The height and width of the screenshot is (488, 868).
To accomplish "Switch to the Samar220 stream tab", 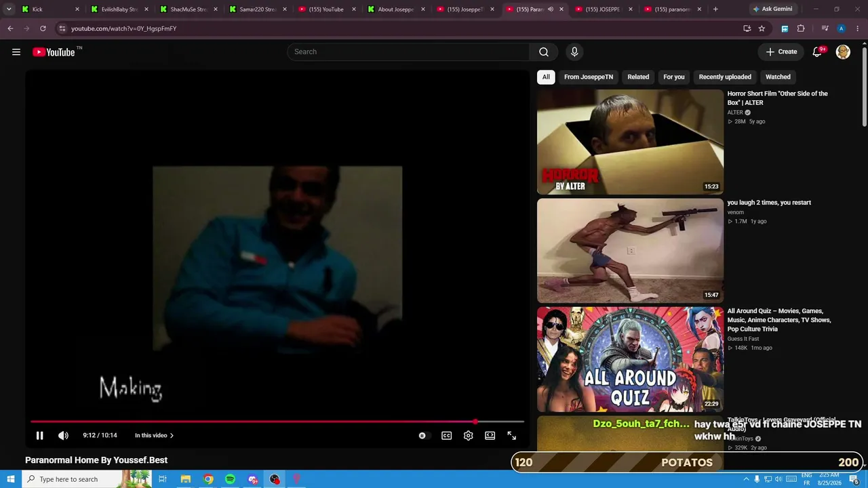I will (x=258, y=9).
